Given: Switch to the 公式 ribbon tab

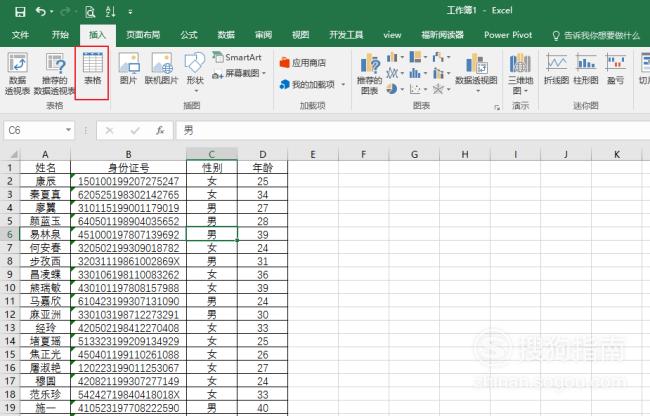Looking at the screenshot, I should pos(189,35).
